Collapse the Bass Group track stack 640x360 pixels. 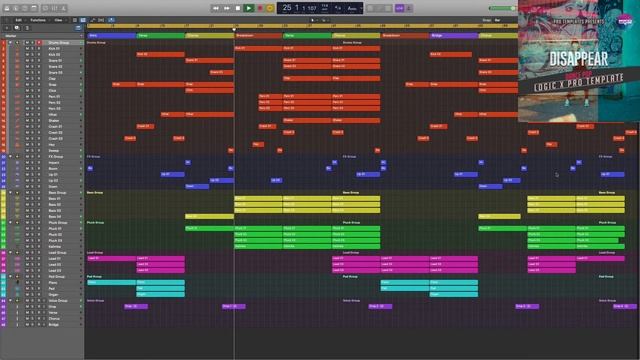pyautogui.click(x=10, y=193)
